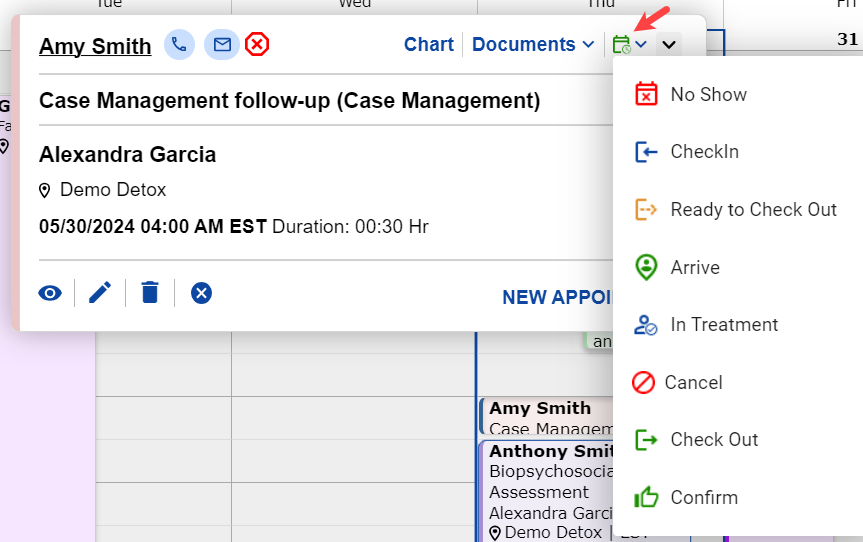This screenshot has width=863, height=542.
Task: Open the Chart link
Action: coord(429,45)
